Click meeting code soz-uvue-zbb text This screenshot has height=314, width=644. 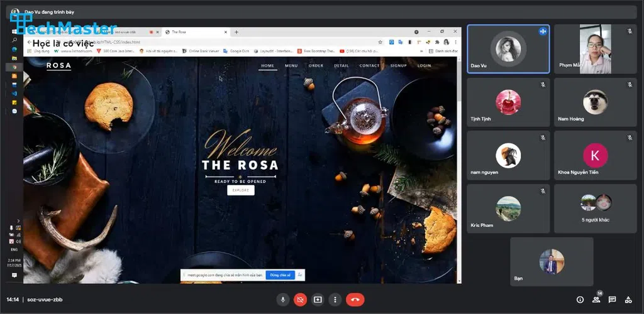(45, 300)
